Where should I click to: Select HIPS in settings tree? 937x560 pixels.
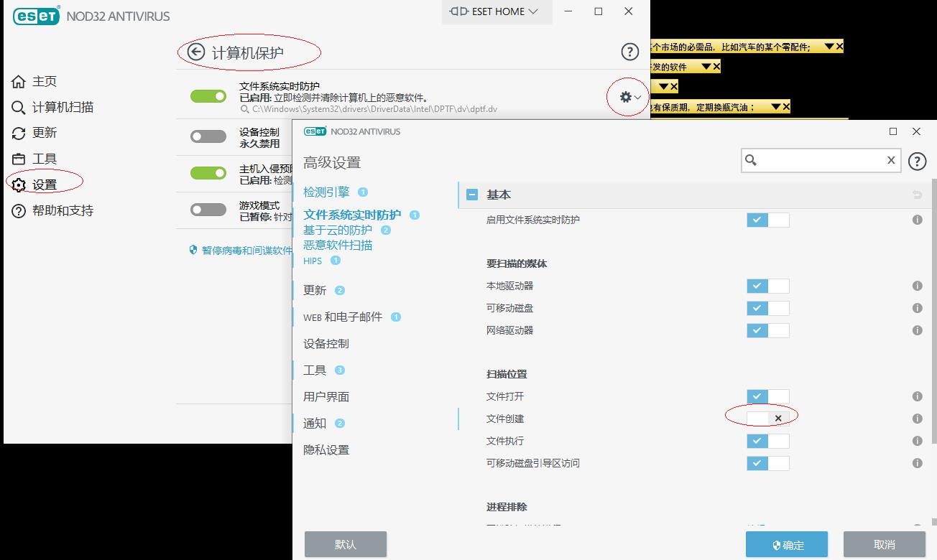(x=313, y=261)
